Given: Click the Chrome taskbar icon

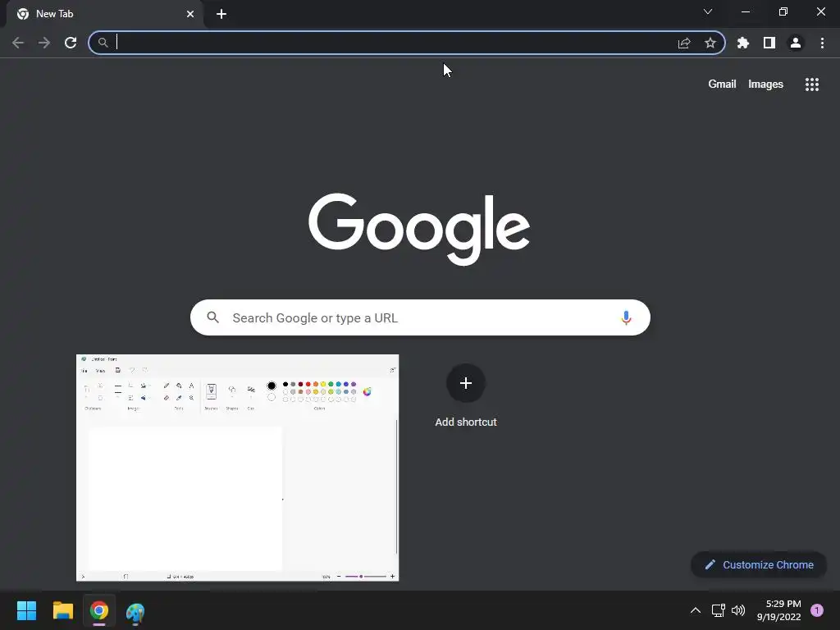Looking at the screenshot, I should pyautogui.click(x=99, y=610).
